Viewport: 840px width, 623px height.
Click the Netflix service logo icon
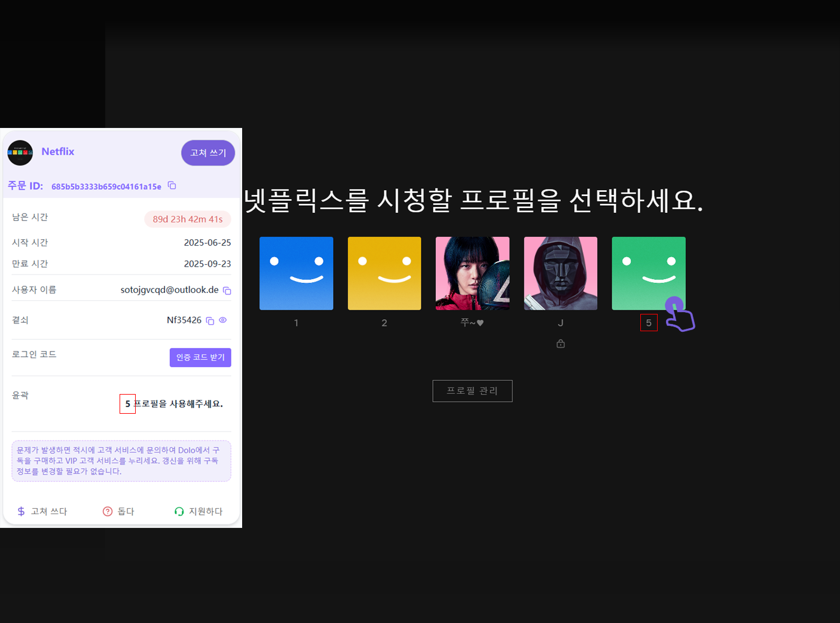click(20, 153)
